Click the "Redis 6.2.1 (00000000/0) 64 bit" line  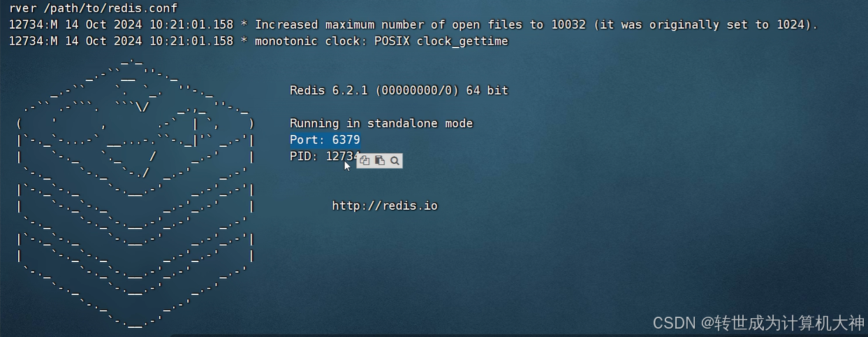point(399,90)
